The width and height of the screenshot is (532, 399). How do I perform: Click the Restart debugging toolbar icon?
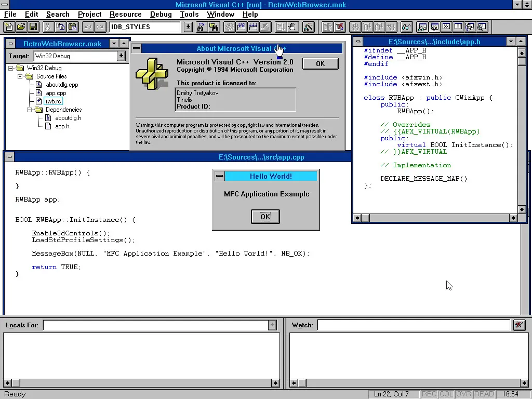[x=327, y=27]
